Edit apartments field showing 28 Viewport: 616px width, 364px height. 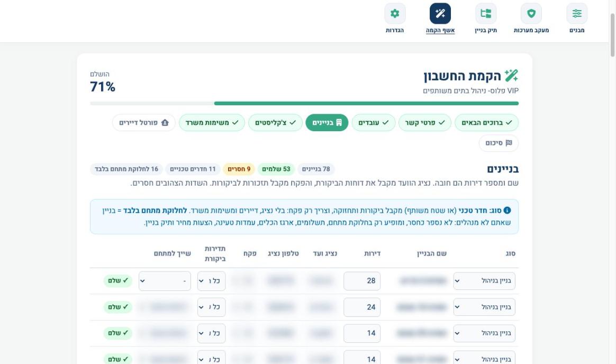(362, 281)
